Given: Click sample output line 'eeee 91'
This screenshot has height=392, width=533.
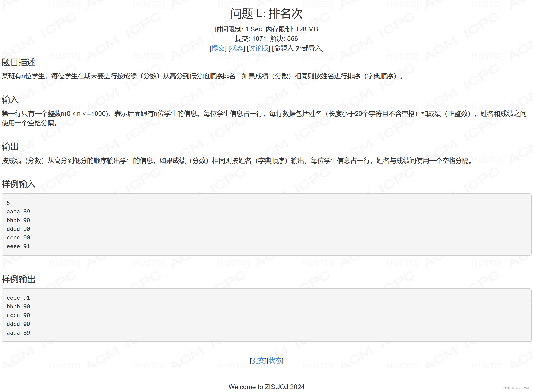Looking at the screenshot, I should [x=18, y=298].
